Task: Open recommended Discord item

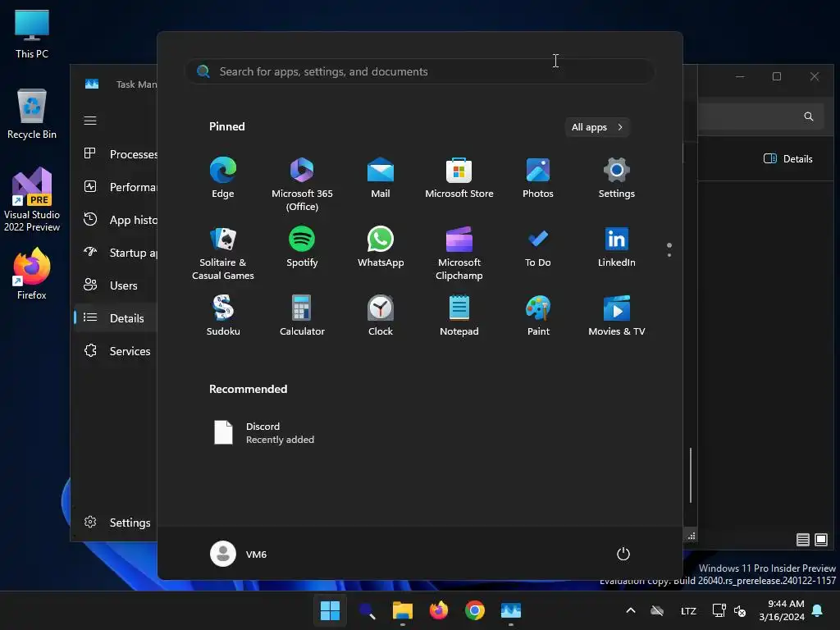Action: [x=265, y=432]
